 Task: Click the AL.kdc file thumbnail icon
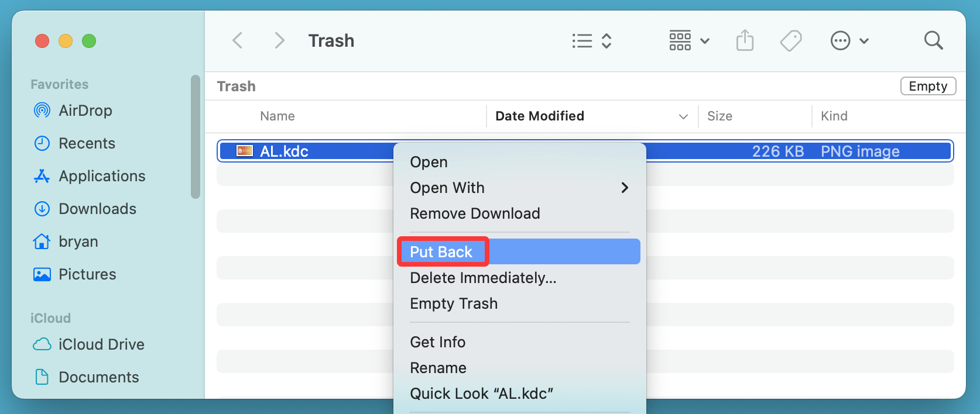pos(244,151)
